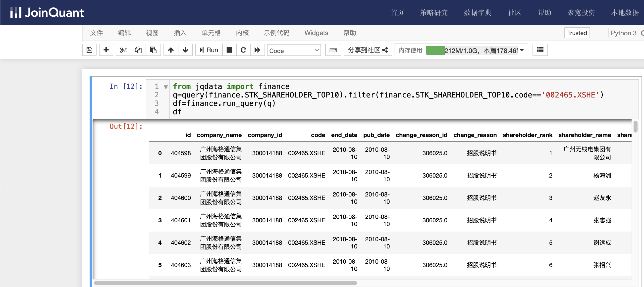Click the save notebook icon
The height and width of the screenshot is (287, 644).
pyautogui.click(x=89, y=50)
